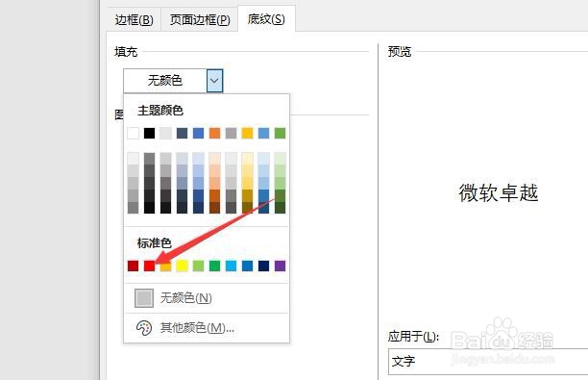Choose the 无颜色(N) option
The height and width of the screenshot is (380, 588).
(207, 298)
